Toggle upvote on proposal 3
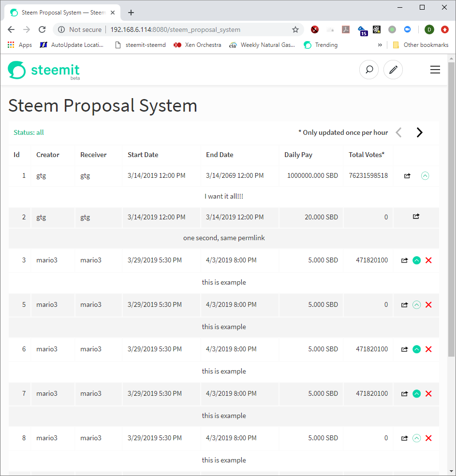This screenshot has width=456, height=476. [416, 260]
